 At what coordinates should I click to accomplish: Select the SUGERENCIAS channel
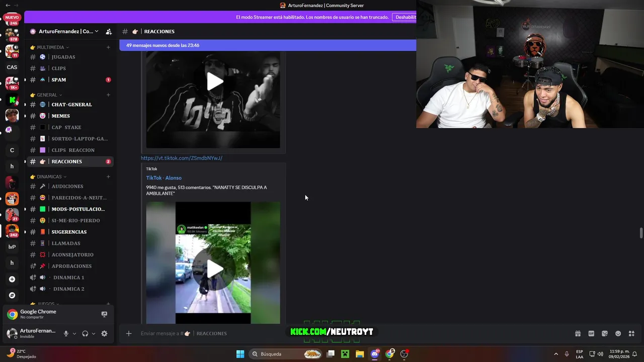tap(70, 232)
